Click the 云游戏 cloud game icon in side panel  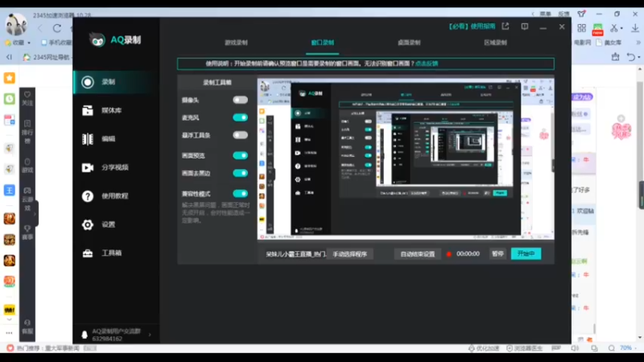coord(27,191)
